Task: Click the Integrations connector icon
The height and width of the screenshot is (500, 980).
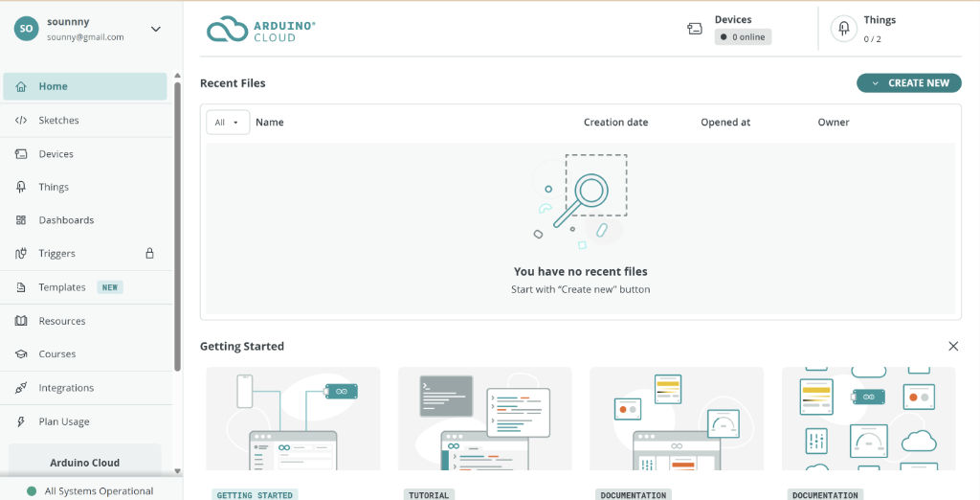Action: click(x=21, y=388)
